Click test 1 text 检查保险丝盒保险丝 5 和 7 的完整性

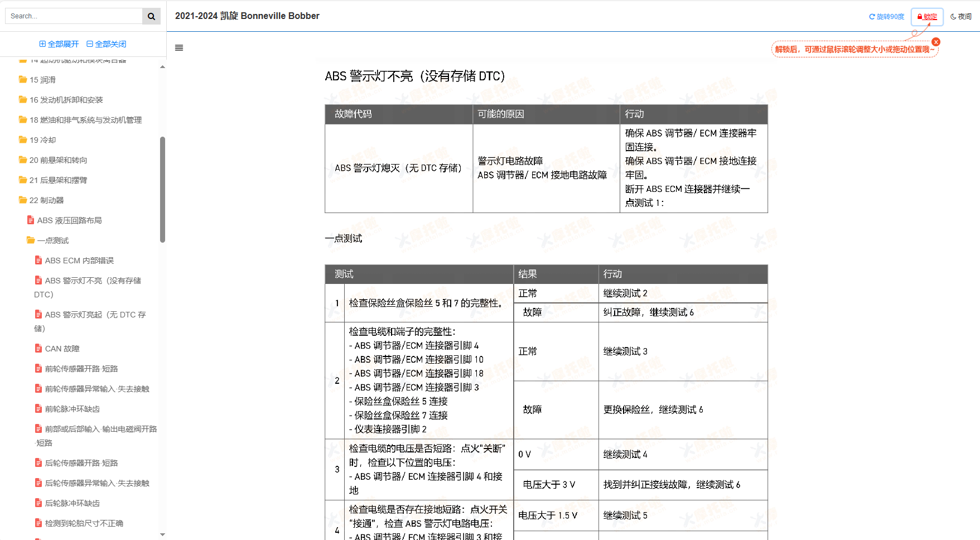(x=427, y=303)
